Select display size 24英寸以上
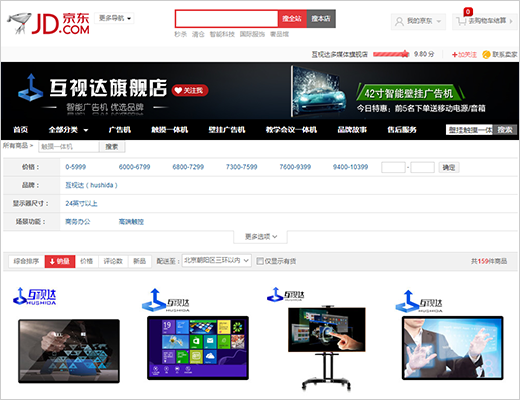 (x=81, y=203)
